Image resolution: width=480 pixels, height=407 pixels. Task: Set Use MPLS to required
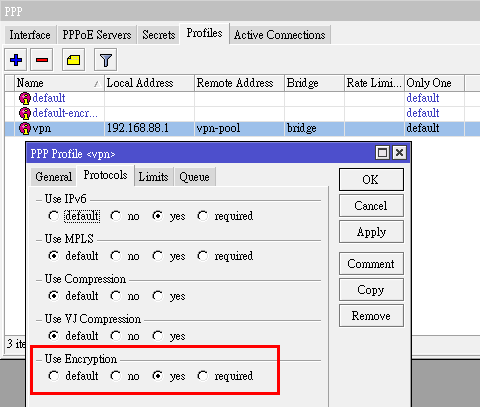pos(203,256)
